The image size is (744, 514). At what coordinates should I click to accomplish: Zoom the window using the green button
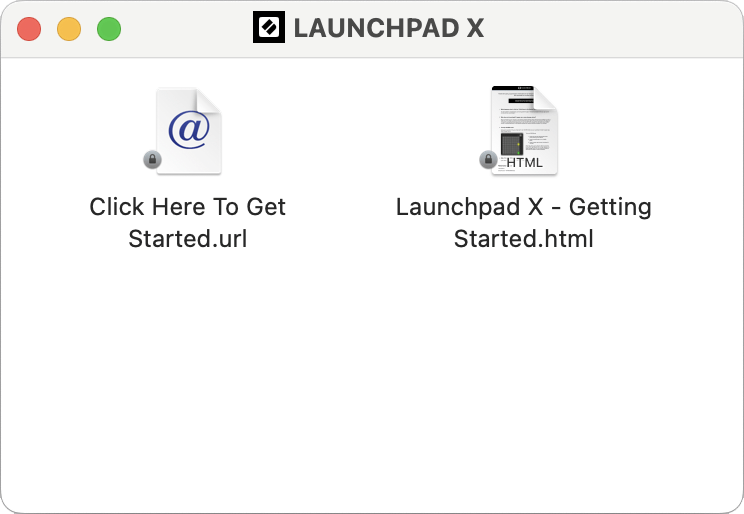(x=109, y=29)
